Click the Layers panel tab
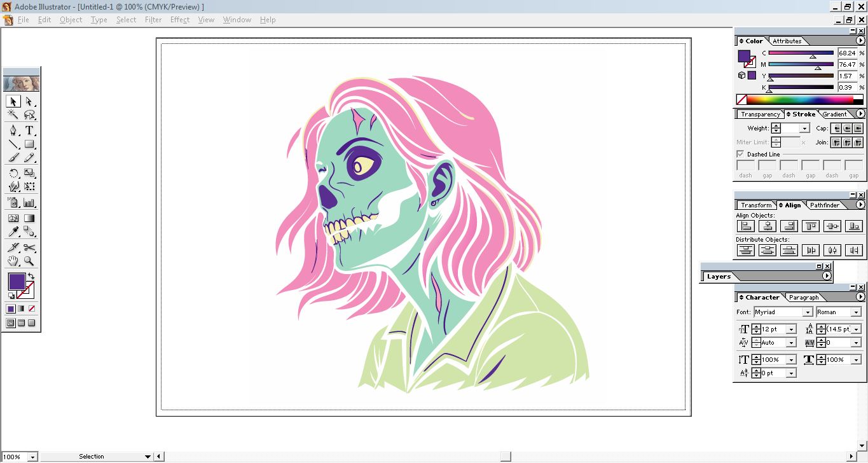The height and width of the screenshot is (463, 868). click(x=719, y=277)
